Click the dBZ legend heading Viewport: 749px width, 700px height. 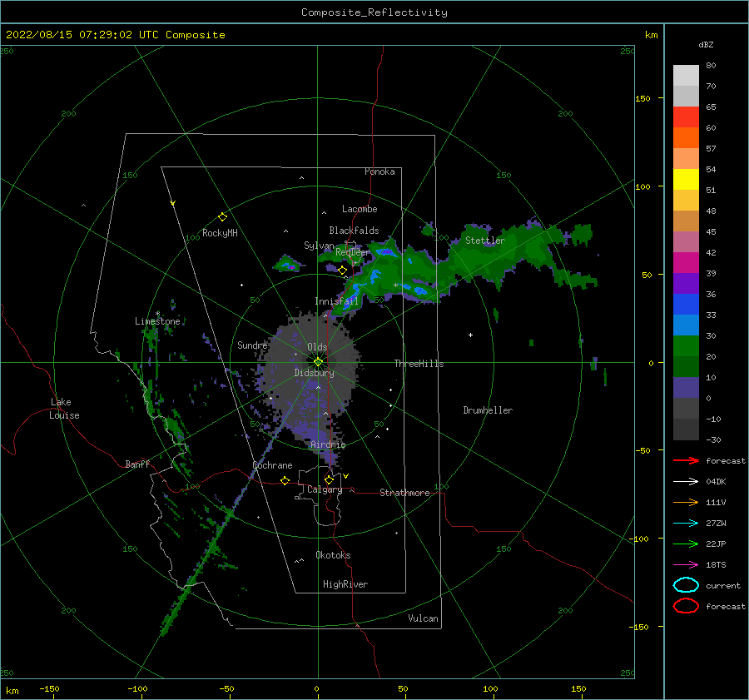coord(706,44)
